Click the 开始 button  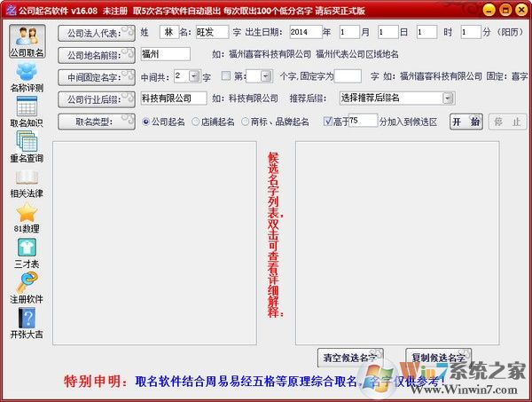coord(466,122)
